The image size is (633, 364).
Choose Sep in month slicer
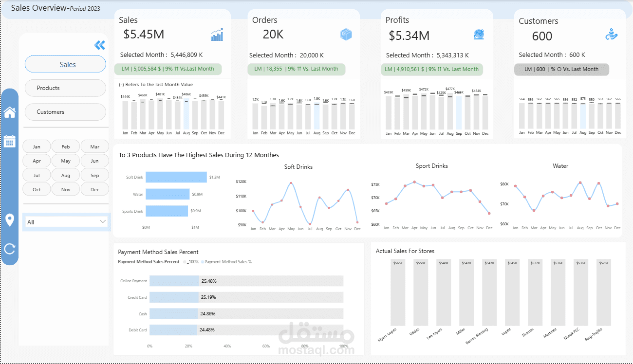pos(94,175)
